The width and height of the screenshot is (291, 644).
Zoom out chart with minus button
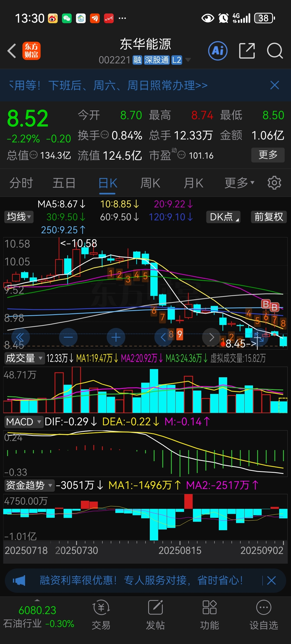point(68,337)
